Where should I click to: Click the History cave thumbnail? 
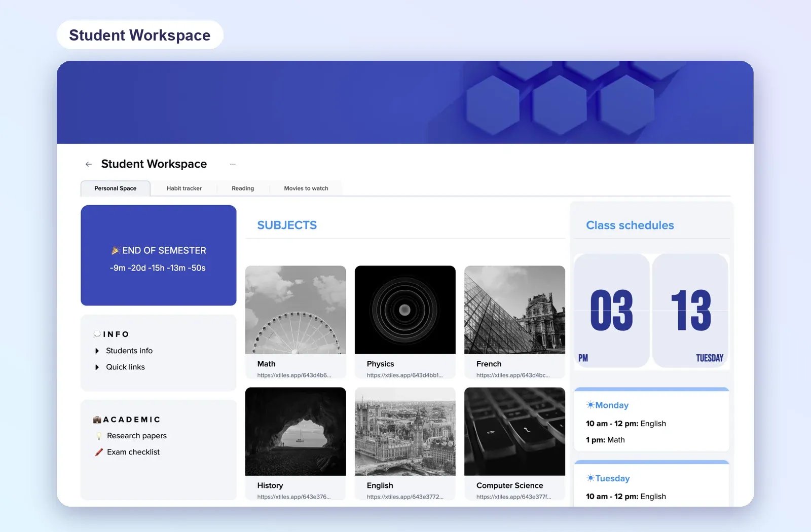coord(296,431)
